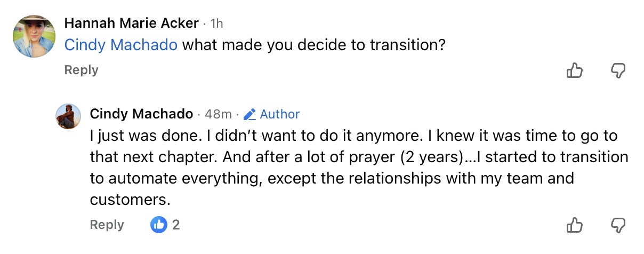Viewport: 644px width, 254px height.
Task: Click the 48m timestamp
Action: point(219,114)
